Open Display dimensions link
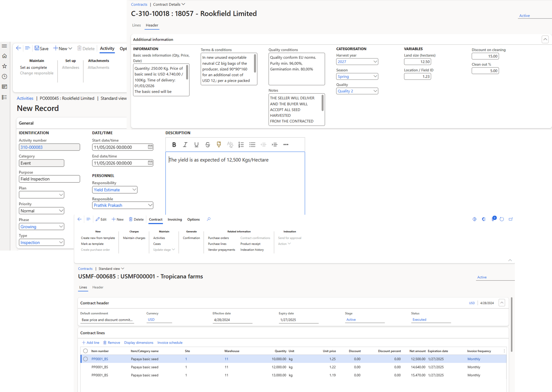 139,342
